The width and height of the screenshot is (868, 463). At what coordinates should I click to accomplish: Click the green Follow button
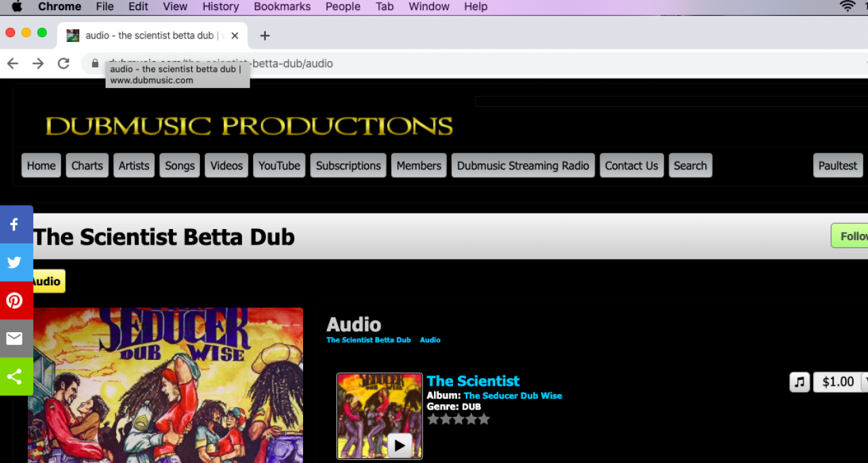click(x=850, y=236)
